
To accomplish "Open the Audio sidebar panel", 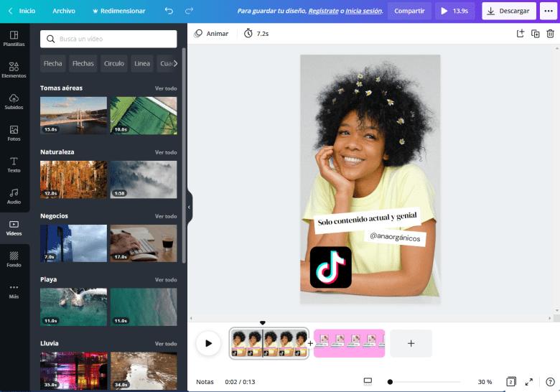I will click(x=14, y=196).
